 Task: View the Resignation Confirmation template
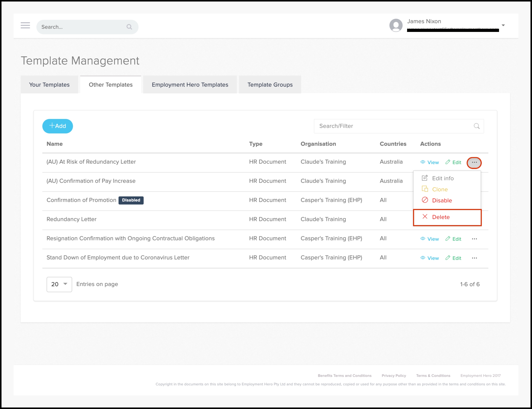[x=430, y=239]
